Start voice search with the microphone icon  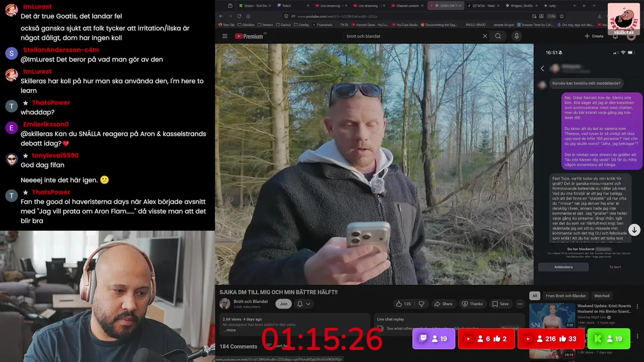point(516,36)
